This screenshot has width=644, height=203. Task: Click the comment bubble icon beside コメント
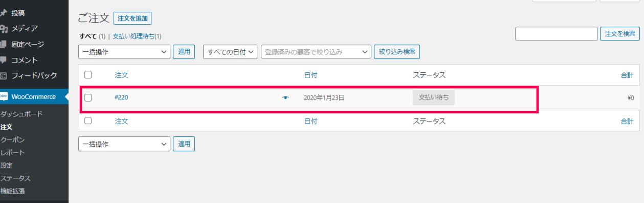pos(4,60)
